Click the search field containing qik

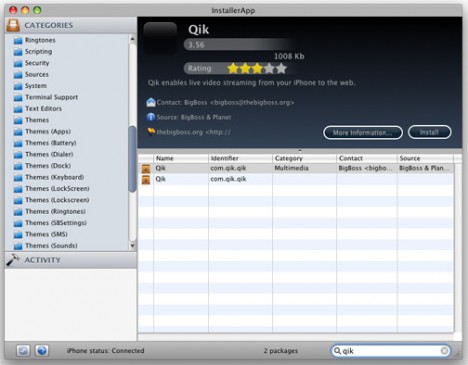[391, 351]
